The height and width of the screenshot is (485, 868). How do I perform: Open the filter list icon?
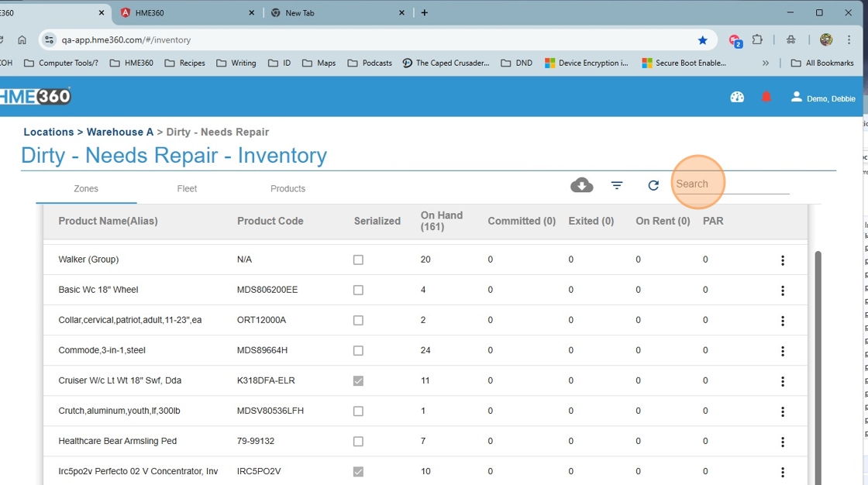pyautogui.click(x=617, y=185)
